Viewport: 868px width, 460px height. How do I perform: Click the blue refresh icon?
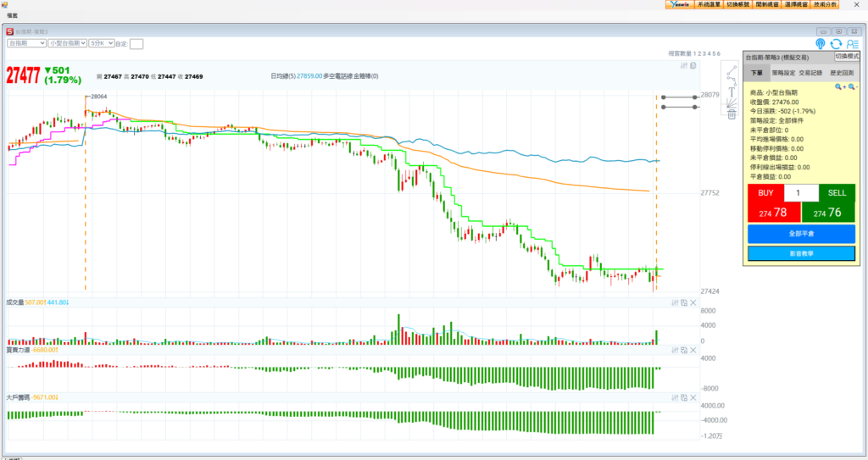point(836,44)
